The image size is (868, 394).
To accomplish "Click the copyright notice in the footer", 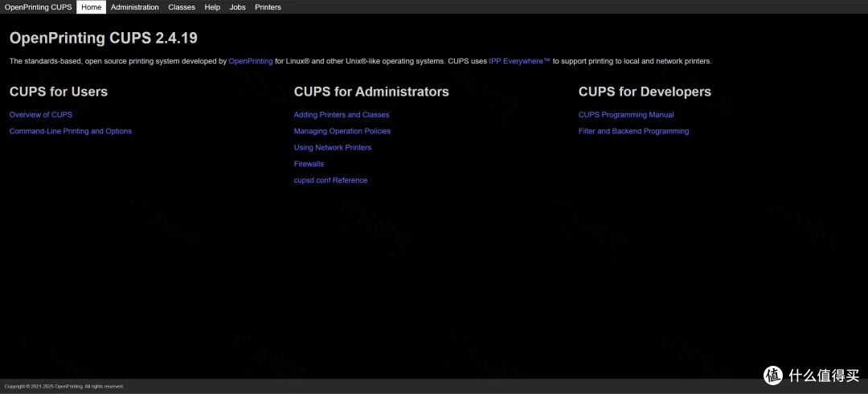I will (64, 386).
